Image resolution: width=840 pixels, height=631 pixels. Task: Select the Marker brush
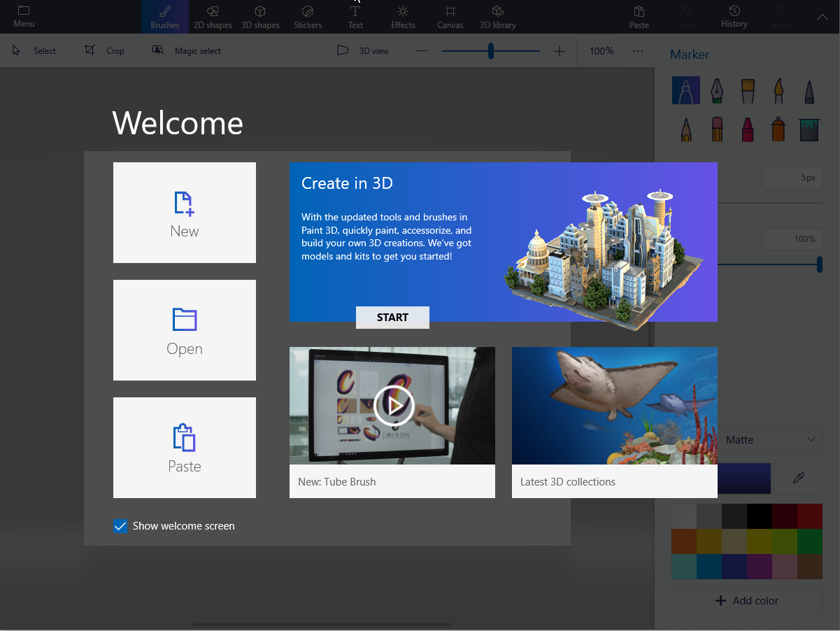(686, 90)
